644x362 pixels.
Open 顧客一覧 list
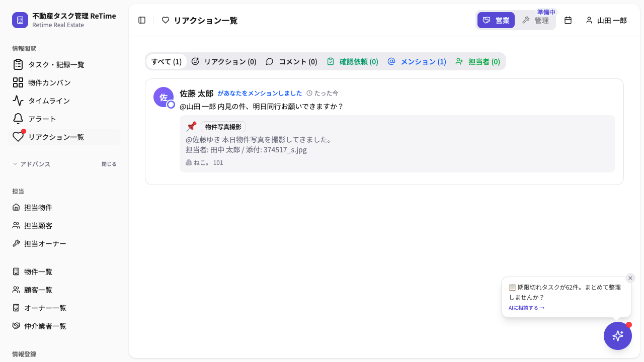[x=64, y=290]
